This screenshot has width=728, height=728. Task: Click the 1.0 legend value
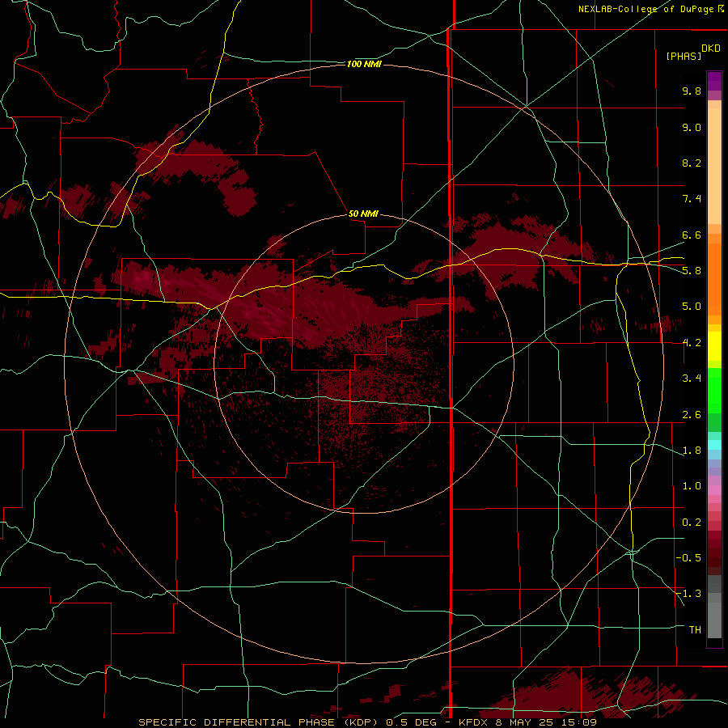click(x=692, y=486)
